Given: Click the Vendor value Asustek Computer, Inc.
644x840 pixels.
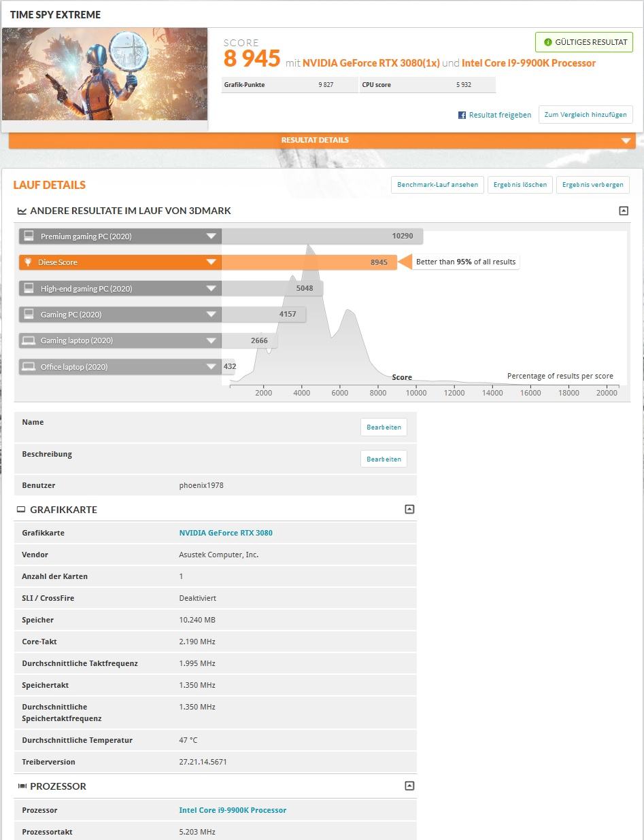Looking at the screenshot, I should coord(219,555).
